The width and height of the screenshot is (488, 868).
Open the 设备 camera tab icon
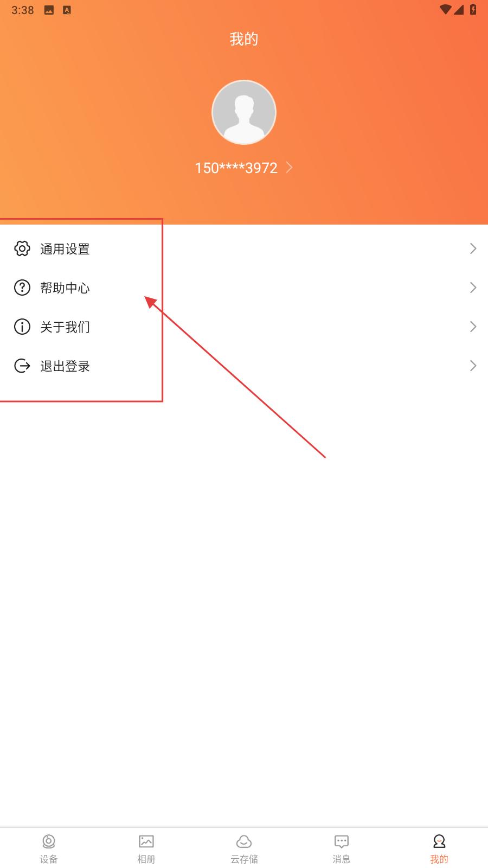pos(49,841)
